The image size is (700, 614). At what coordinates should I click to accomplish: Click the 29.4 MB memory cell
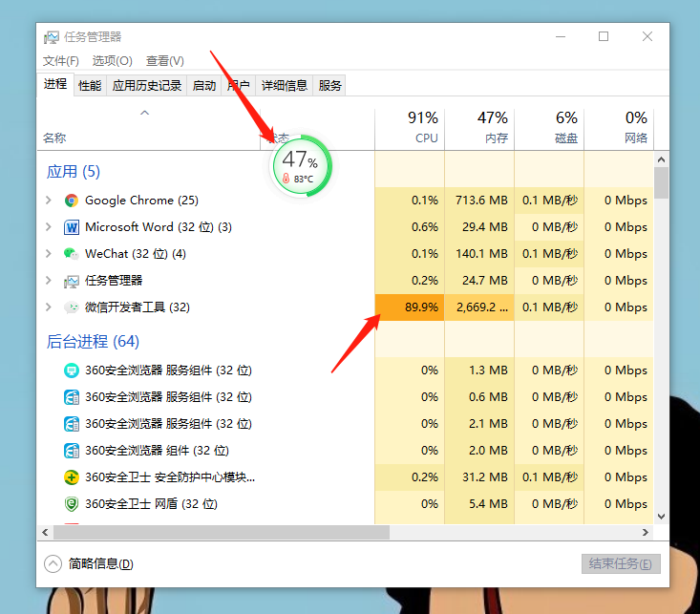click(x=479, y=227)
